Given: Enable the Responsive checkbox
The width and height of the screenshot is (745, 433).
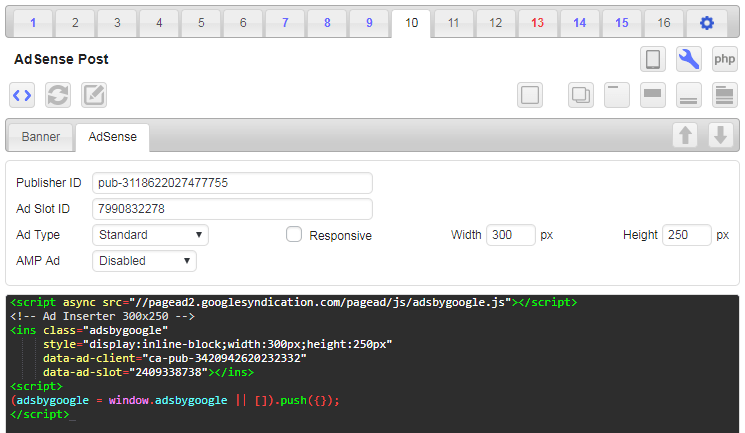Looking at the screenshot, I should click(294, 234).
